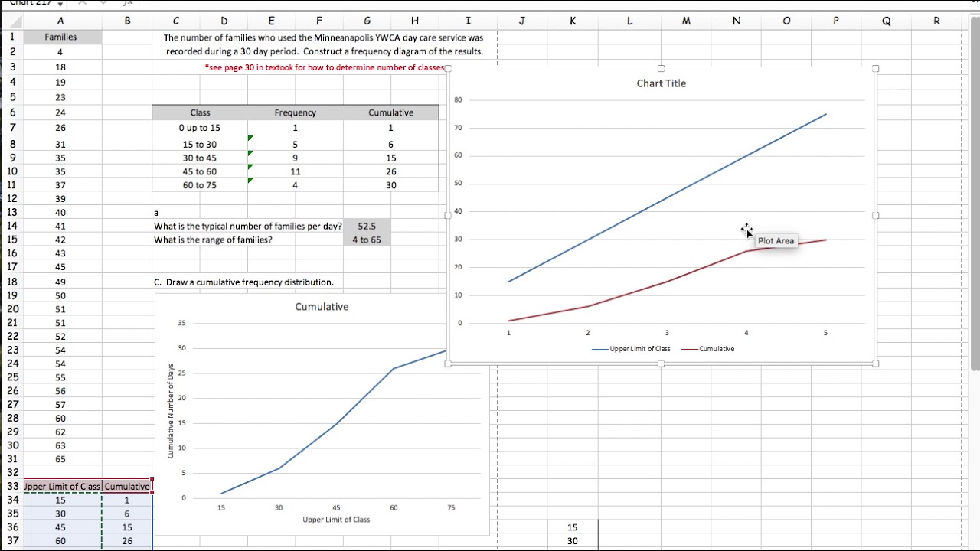Screen dimensions: 980x551
Task: Select the answer cell showing 52.5
Action: click(x=367, y=226)
